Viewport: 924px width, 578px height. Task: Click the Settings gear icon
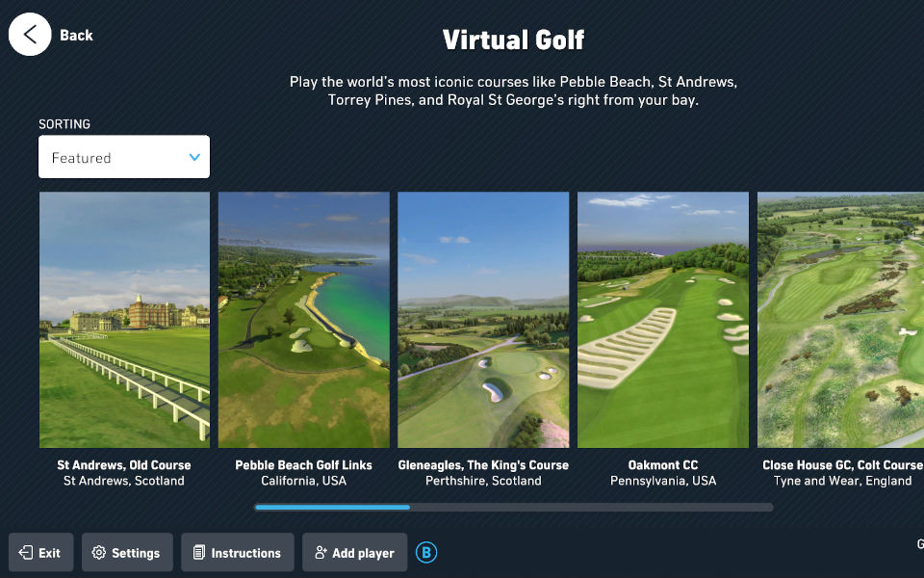pyautogui.click(x=99, y=553)
